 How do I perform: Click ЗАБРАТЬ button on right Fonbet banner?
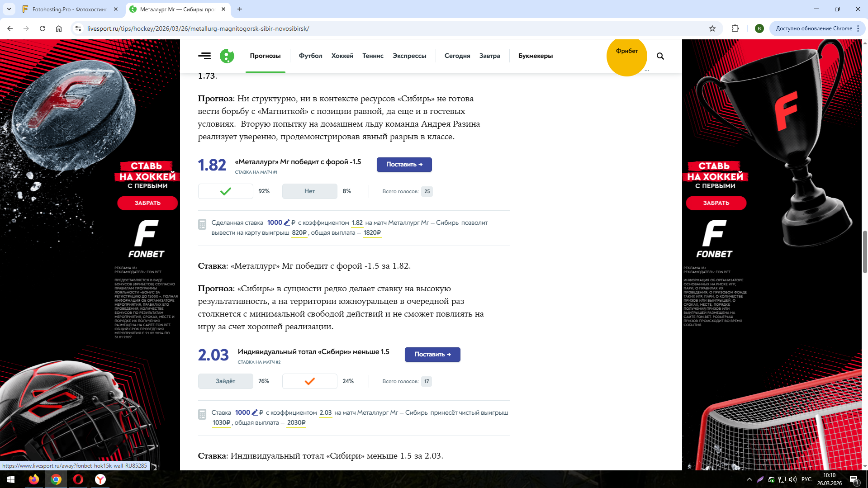coord(716,203)
